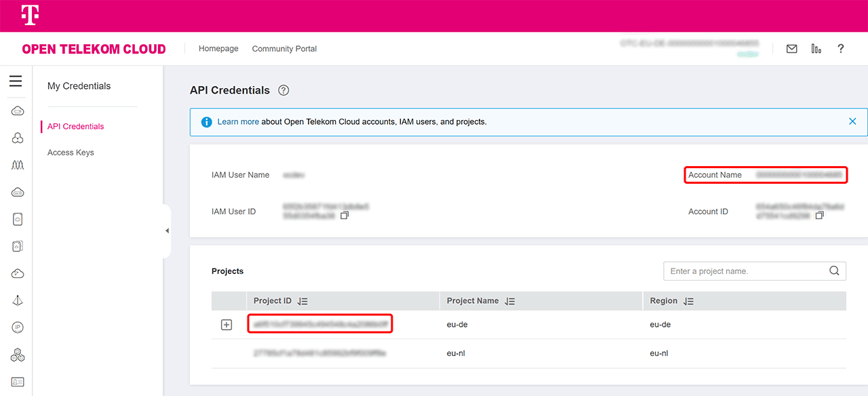Copy the IAM User ID
This screenshot has width=868, height=396.
pyautogui.click(x=344, y=216)
